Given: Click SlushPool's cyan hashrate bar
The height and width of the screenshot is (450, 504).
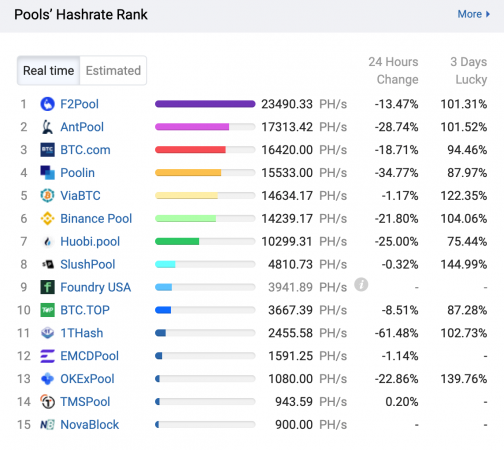Looking at the screenshot, I should (x=165, y=264).
